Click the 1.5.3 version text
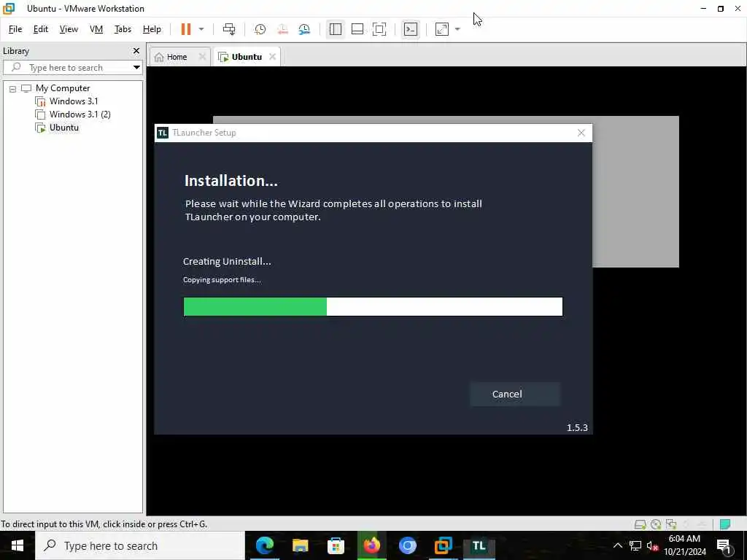The image size is (747, 560). 577,427
